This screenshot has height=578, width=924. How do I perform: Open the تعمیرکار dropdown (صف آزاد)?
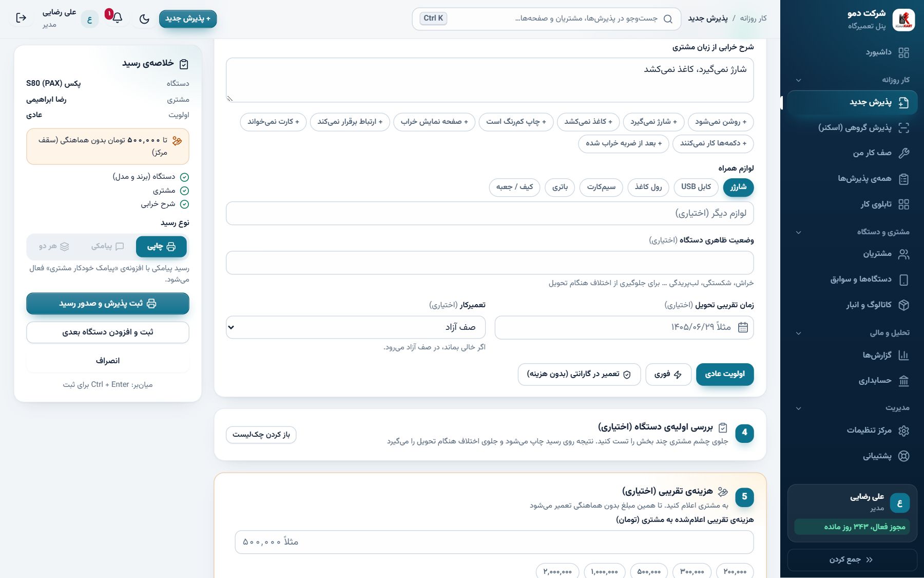[356, 327]
